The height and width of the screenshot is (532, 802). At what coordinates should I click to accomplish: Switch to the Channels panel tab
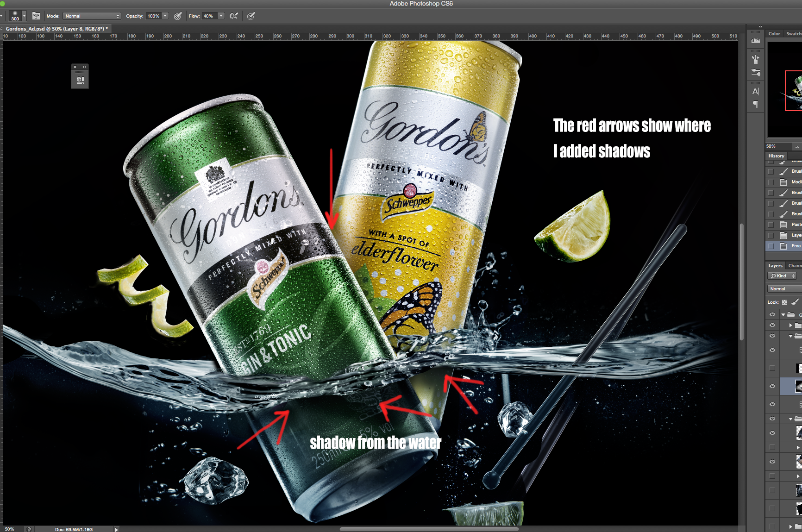(795, 266)
